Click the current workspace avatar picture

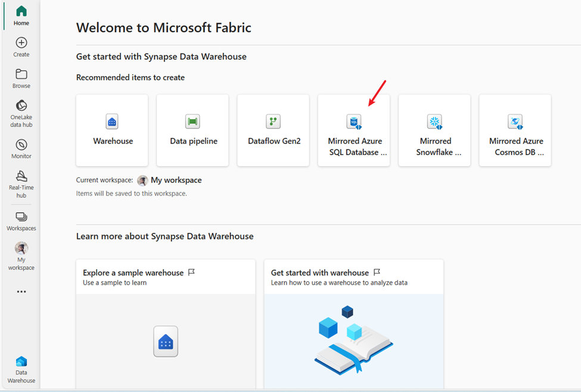click(142, 181)
